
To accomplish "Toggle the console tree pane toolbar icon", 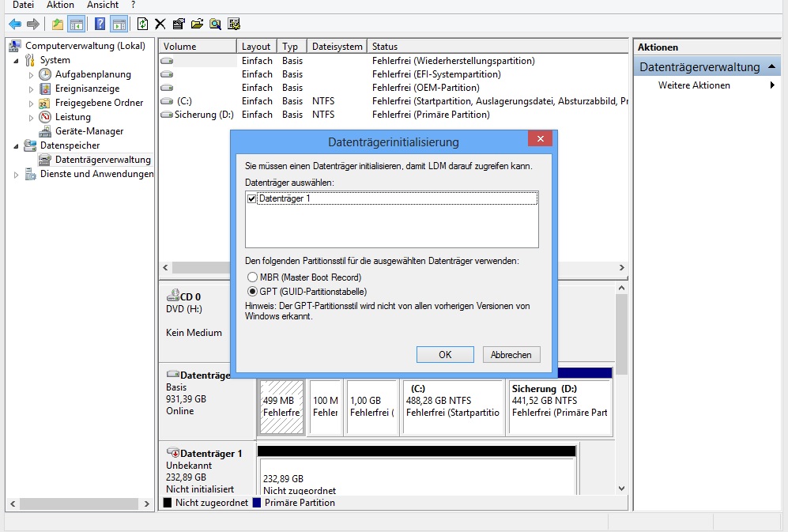I will 77,24.
